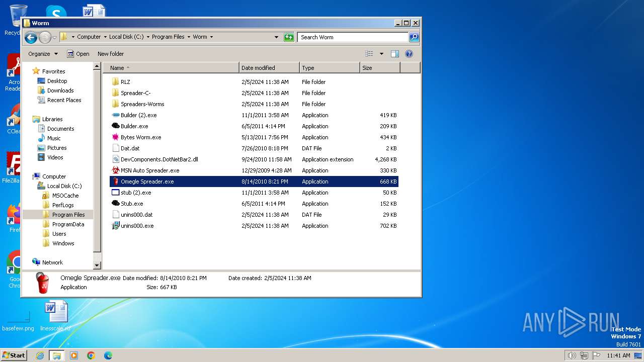644x362 pixels.
Task: Expand the view options dropdown arrow
Action: [381, 54]
